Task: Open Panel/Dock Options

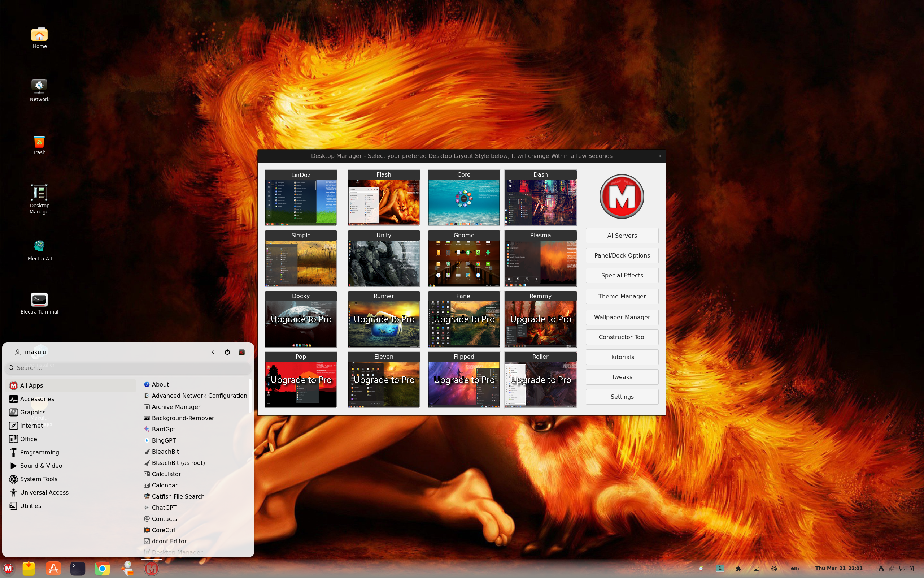Action: [x=622, y=255]
